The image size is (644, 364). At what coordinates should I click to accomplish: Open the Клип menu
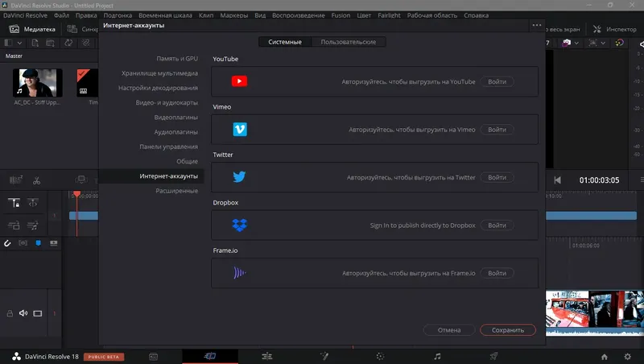tap(206, 15)
